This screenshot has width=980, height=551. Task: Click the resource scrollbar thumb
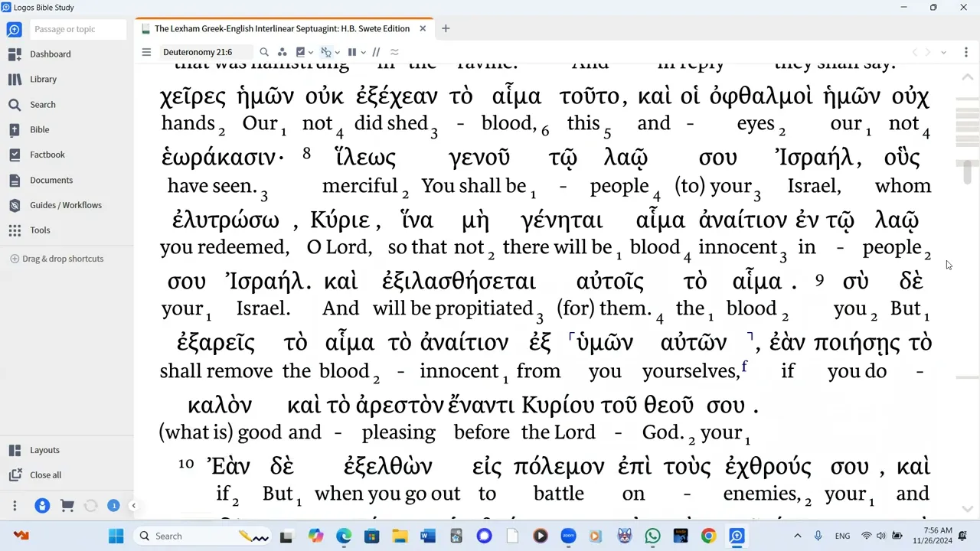click(x=967, y=172)
